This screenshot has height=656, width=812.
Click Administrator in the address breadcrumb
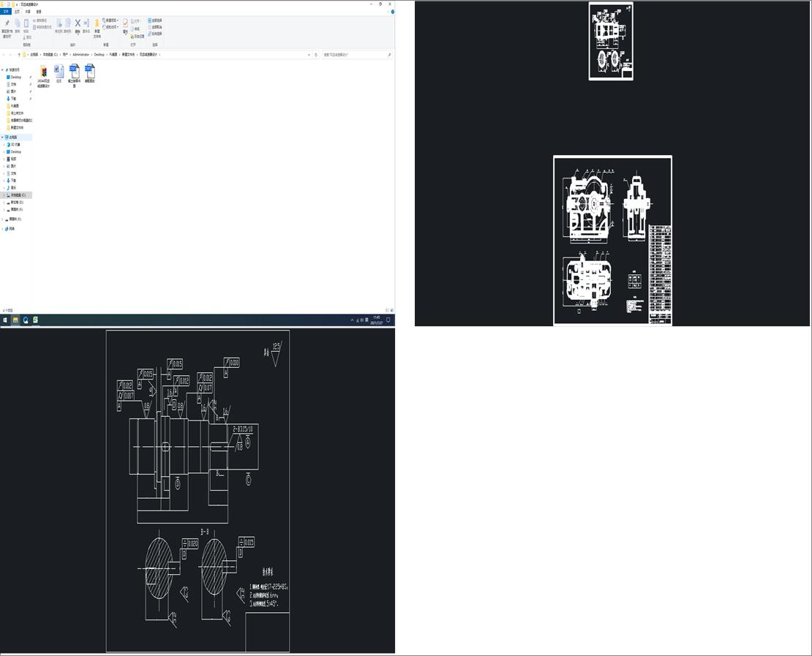point(80,54)
